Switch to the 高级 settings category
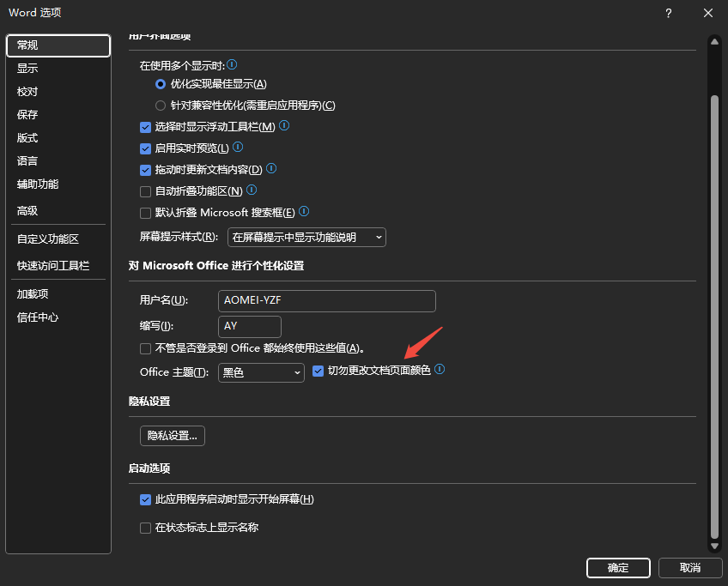The width and height of the screenshot is (728, 586). pyautogui.click(x=27, y=210)
